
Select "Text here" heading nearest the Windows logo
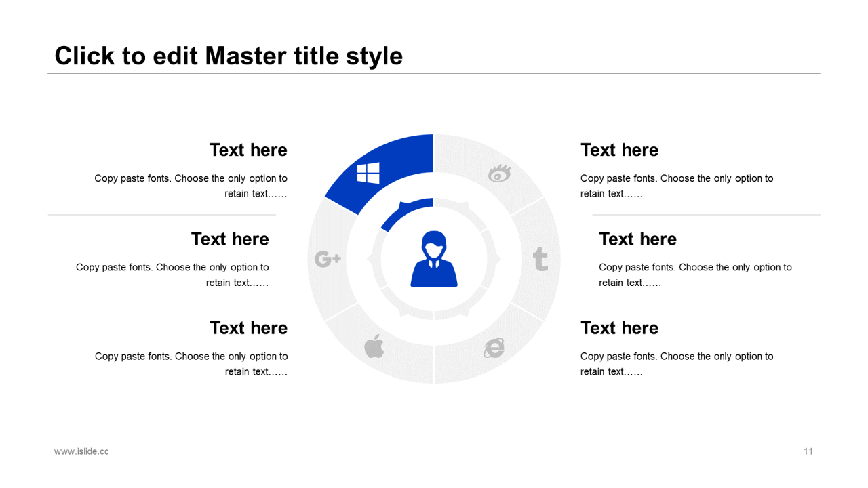click(248, 150)
